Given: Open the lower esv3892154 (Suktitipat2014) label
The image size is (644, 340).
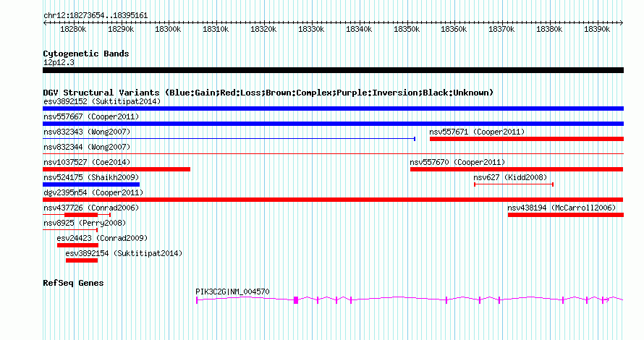Looking at the screenshot, I should [124, 253].
